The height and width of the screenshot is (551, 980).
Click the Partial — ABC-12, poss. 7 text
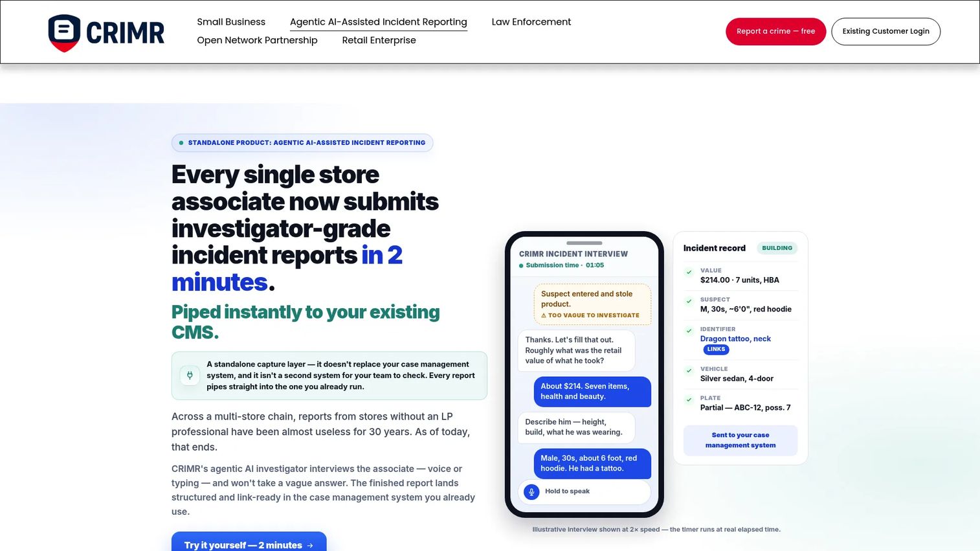[745, 408]
